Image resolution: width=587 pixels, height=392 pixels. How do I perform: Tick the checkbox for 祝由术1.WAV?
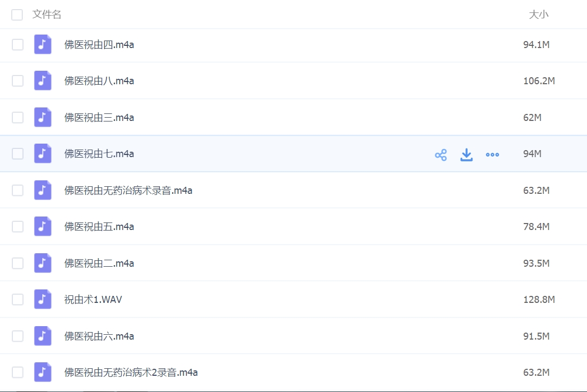(18, 299)
